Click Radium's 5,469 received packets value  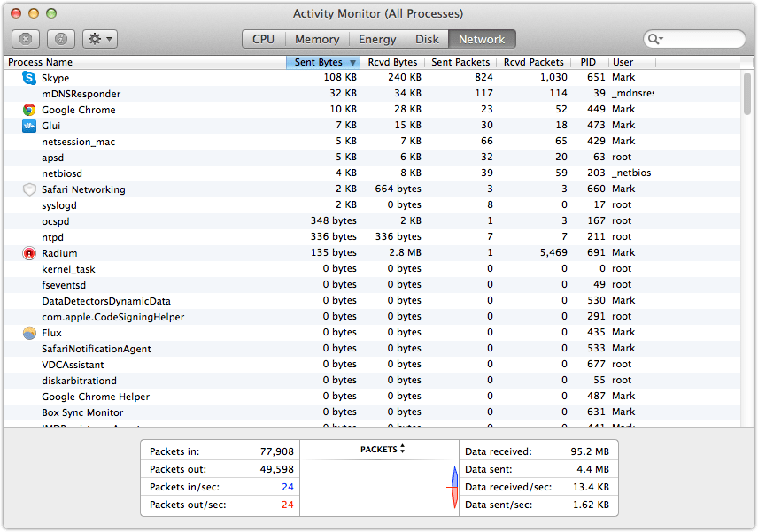point(553,252)
